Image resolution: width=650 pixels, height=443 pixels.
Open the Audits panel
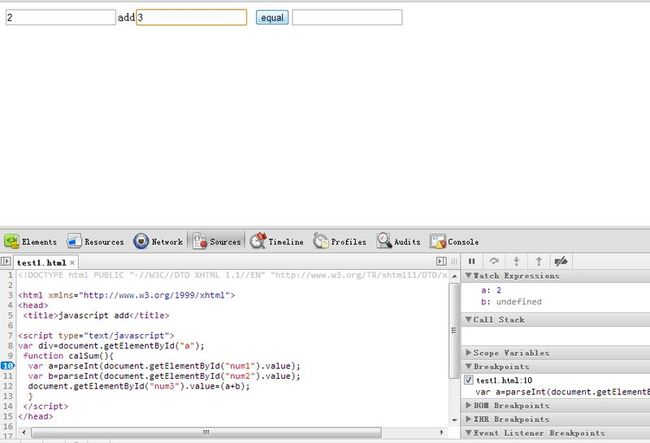pos(398,241)
